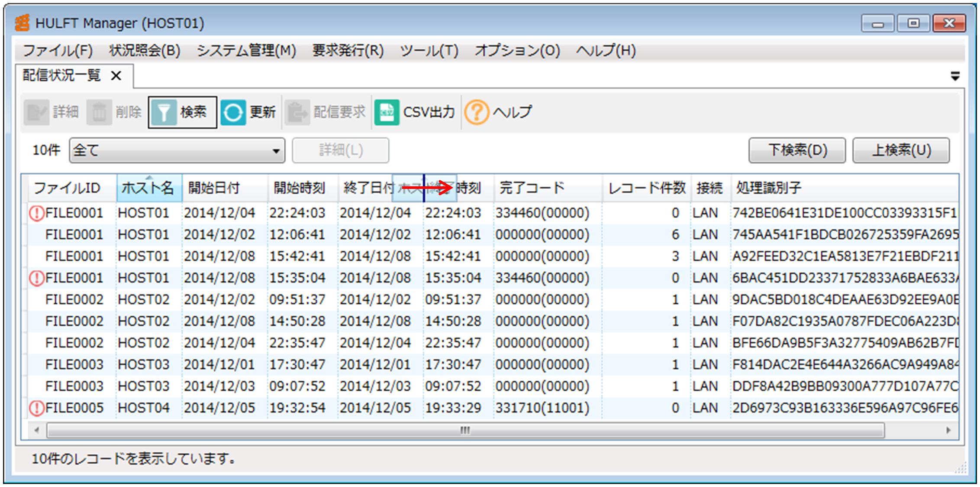Click the delete (削除) trash icon
Image resolution: width=980 pixels, height=487 pixels.
99,112
